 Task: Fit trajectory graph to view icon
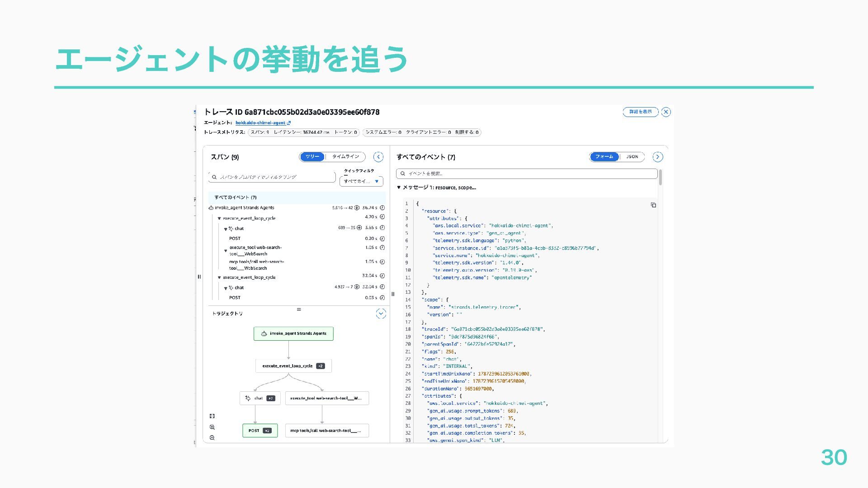tap(212, 416)
